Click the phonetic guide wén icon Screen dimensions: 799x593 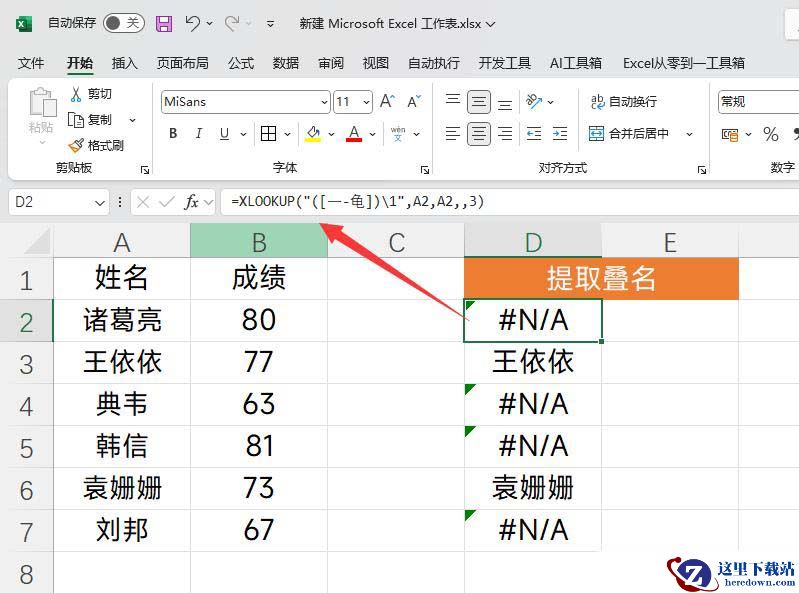398,133
